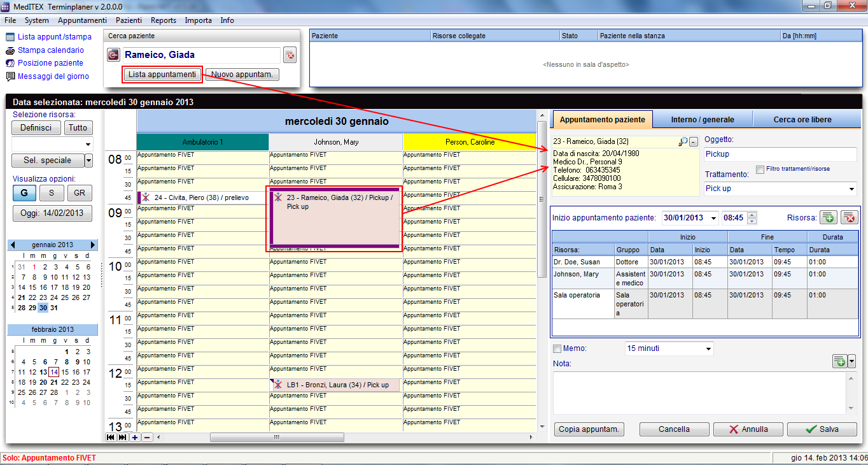Open the dropdown arrow next to the add-note icon
868x465 pixels.
click(x=851, y=361)
